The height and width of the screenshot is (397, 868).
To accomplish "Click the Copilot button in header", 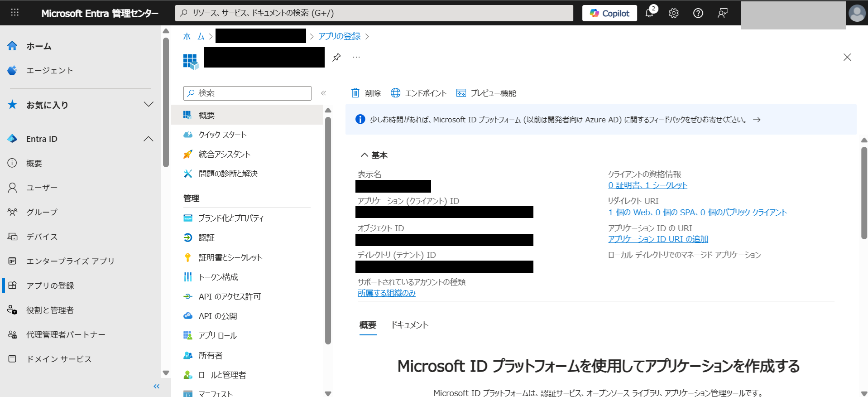I will click(x=609, y=13).
